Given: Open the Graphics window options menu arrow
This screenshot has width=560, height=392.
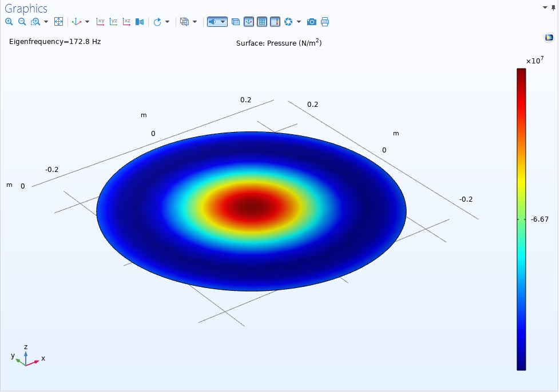Looking at the screenshot, I should [x=545, y=7].
